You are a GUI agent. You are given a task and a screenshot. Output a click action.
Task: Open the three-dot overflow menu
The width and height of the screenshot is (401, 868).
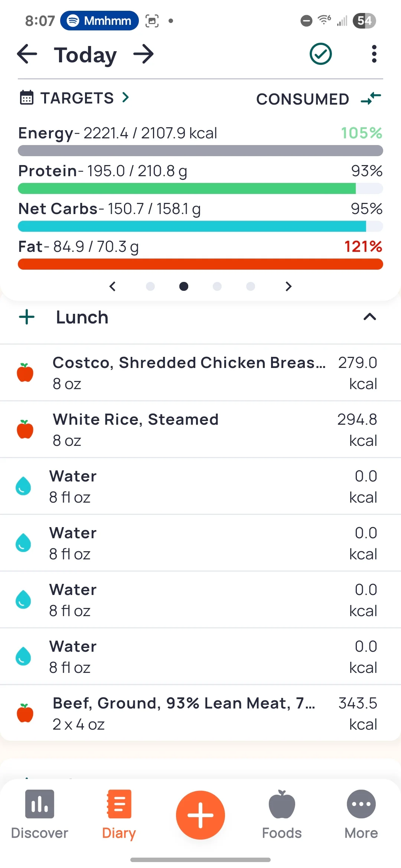[374, 54]
